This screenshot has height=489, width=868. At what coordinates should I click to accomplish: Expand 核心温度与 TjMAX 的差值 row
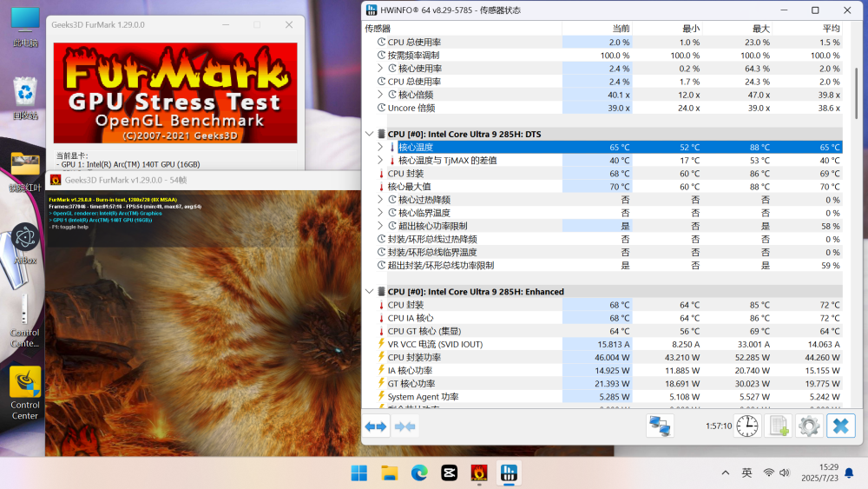coord(380,160)
